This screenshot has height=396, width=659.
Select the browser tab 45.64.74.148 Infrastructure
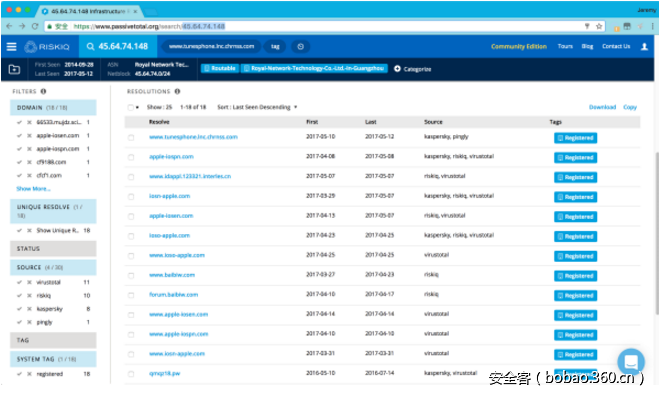(89, 11)
